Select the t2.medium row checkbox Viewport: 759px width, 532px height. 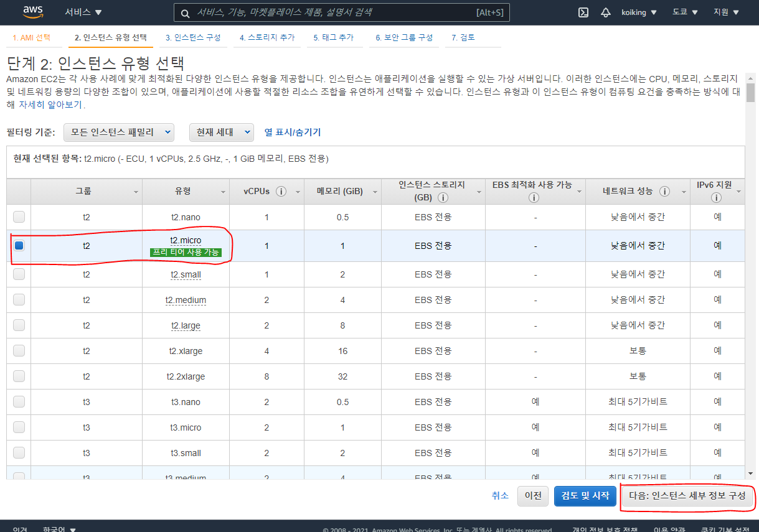pyautogui.click(x=19, y=299)
